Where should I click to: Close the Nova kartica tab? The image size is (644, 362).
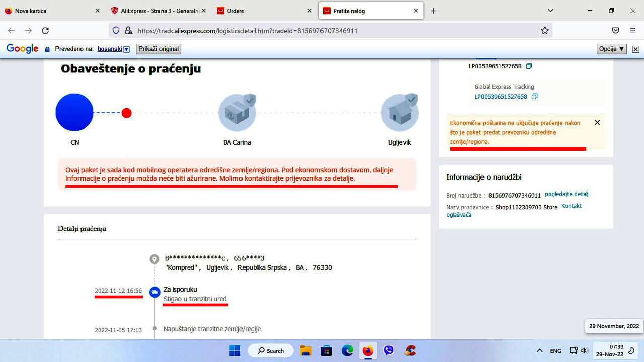tap(98, 11)
